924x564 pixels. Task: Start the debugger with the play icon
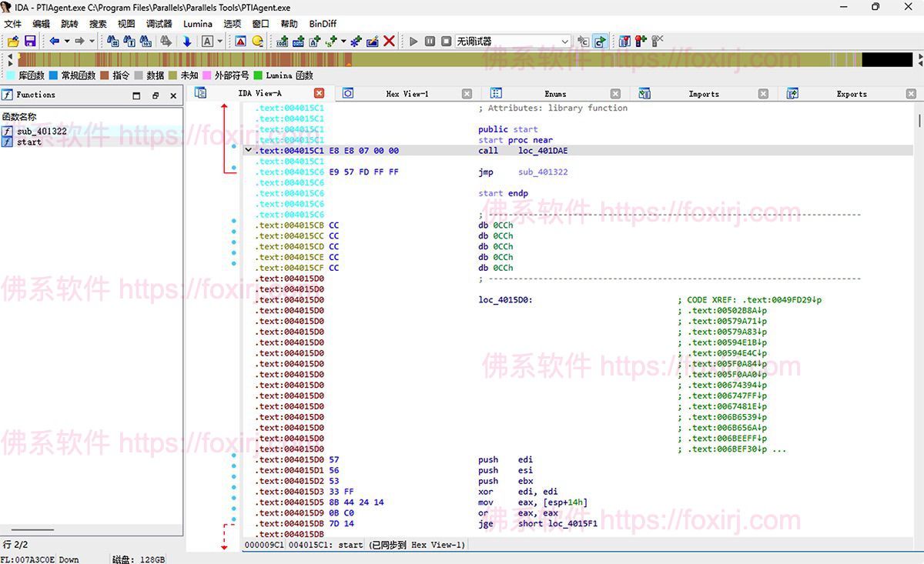(x=413, y=41)
